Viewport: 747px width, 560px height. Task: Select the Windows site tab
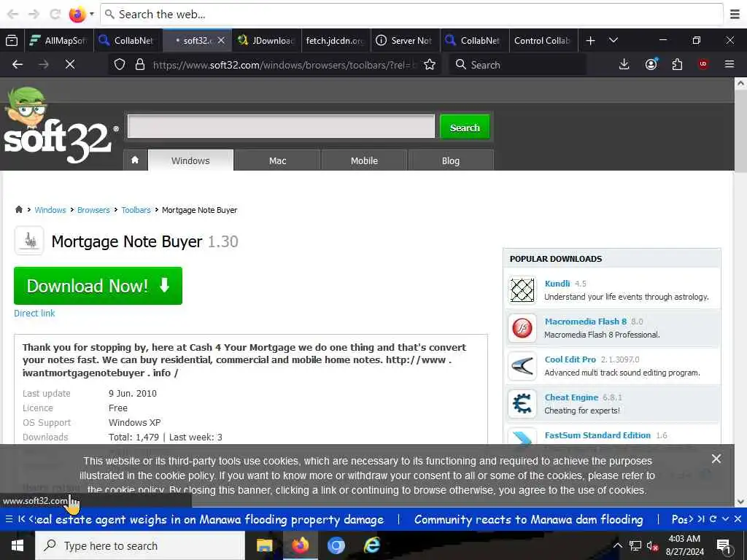190,160
